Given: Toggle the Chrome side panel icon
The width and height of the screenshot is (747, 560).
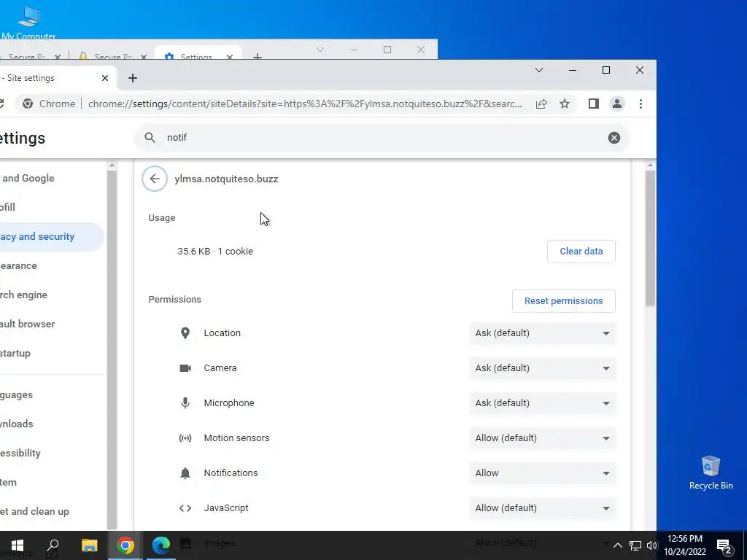Looking at the screenshot, I should coord(593,104).
